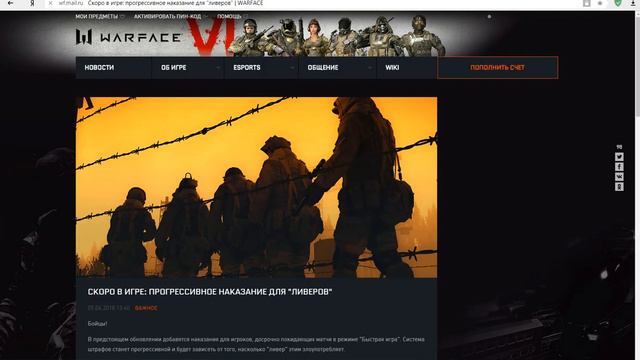Click the Бойцы! greeting text
The image size is (640, 360).
click(x=98, y=324)
